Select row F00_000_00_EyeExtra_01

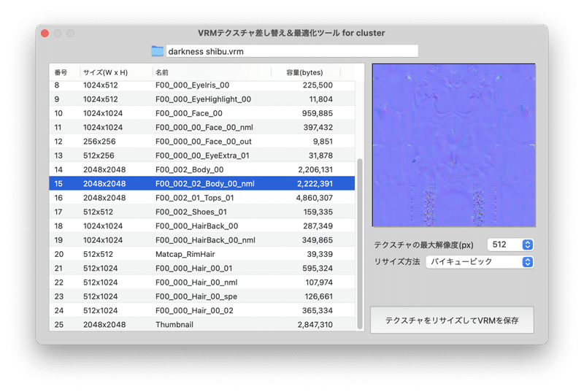[x=202, y=155]
